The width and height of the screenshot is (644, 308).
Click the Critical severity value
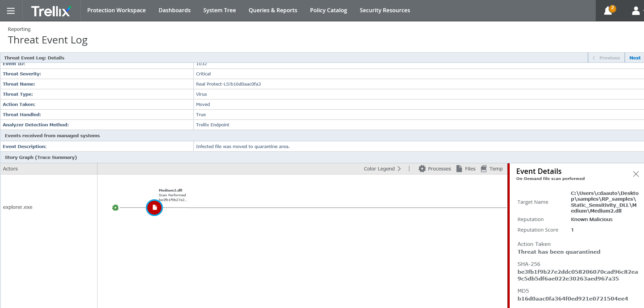(x=203, y=74)
